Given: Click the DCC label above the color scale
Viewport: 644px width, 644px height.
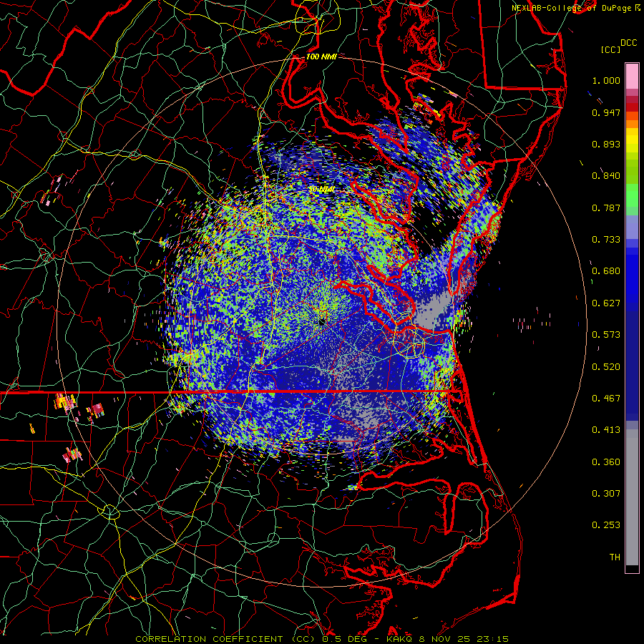Looking at the screenshot, I should [628, 43].
